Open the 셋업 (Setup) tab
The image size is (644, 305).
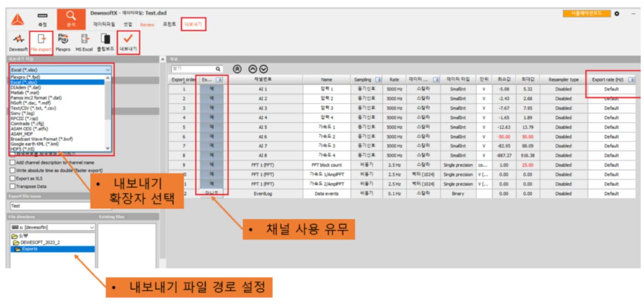128,24
